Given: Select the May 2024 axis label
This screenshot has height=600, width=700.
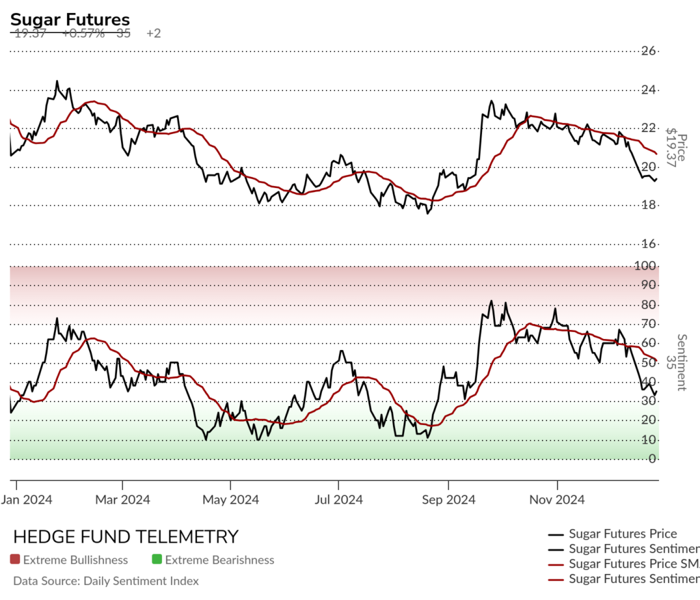Looking at the screenshot, I should click(231, 500).
